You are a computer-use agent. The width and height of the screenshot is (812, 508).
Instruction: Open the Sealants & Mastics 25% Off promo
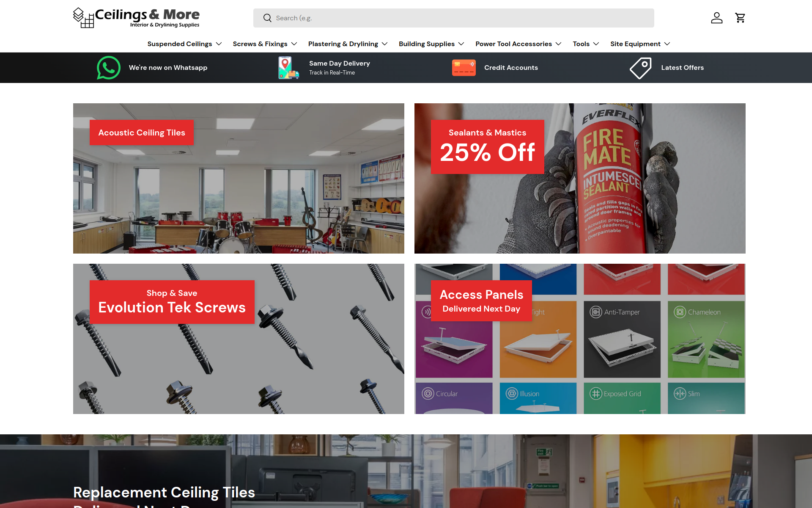click(580, 178)
